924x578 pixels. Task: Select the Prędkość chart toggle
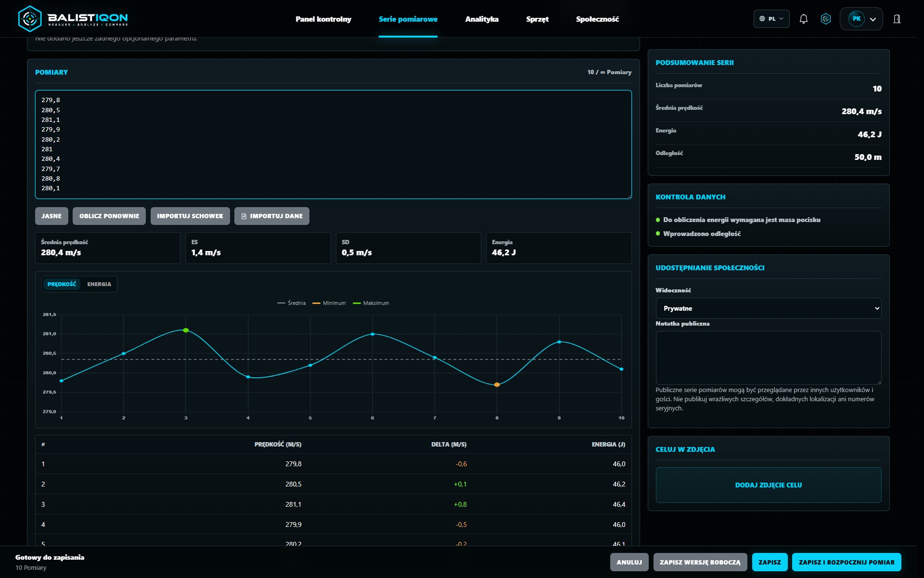tap(62, 284)
